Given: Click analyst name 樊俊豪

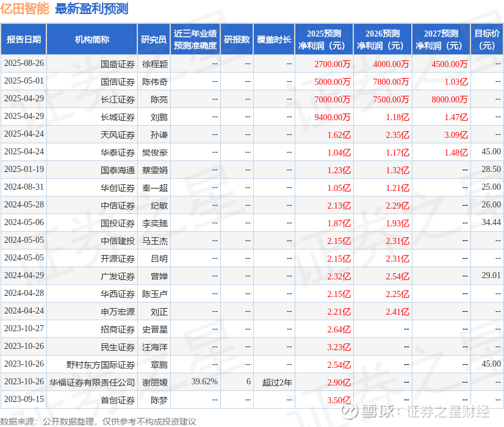Looking at the screenshot, I should (155, 152).
